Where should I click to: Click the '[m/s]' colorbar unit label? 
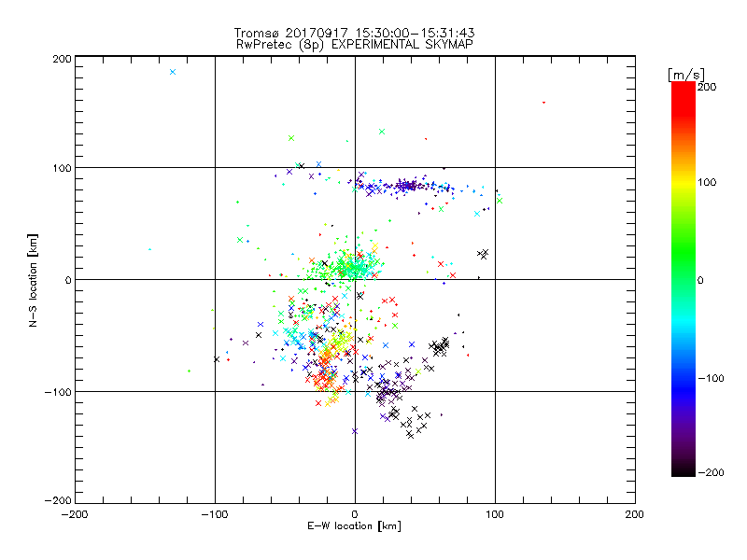click(686, 75)
